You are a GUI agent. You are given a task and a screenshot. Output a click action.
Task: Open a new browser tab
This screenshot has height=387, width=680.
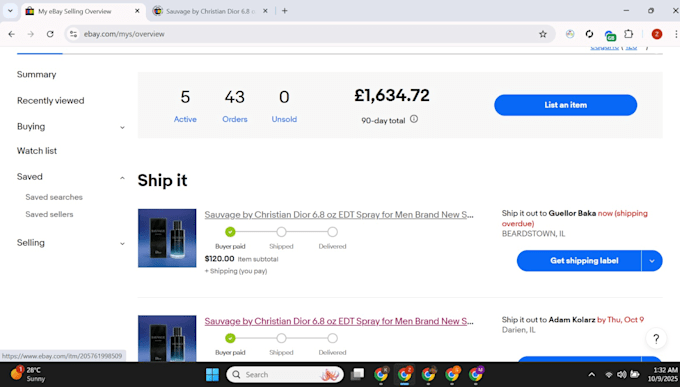pos(284,11)
